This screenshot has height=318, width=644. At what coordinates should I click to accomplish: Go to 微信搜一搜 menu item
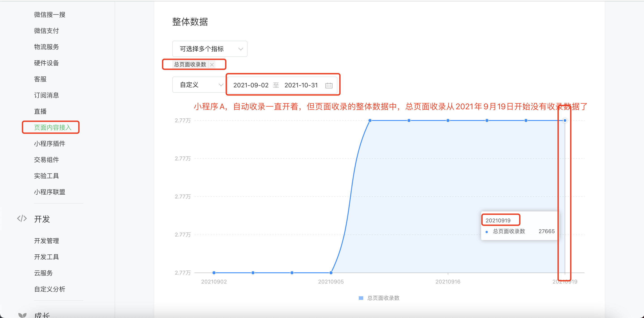[49, 15]
